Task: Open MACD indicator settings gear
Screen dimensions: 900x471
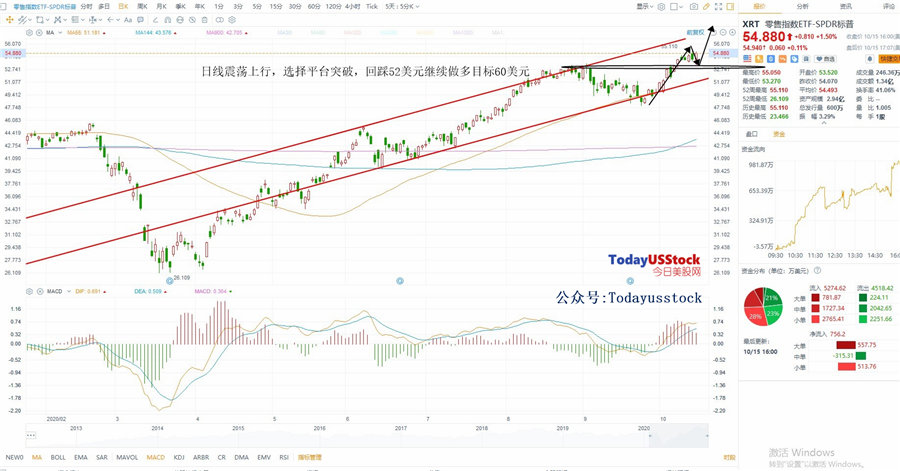Action: [29, 291]
